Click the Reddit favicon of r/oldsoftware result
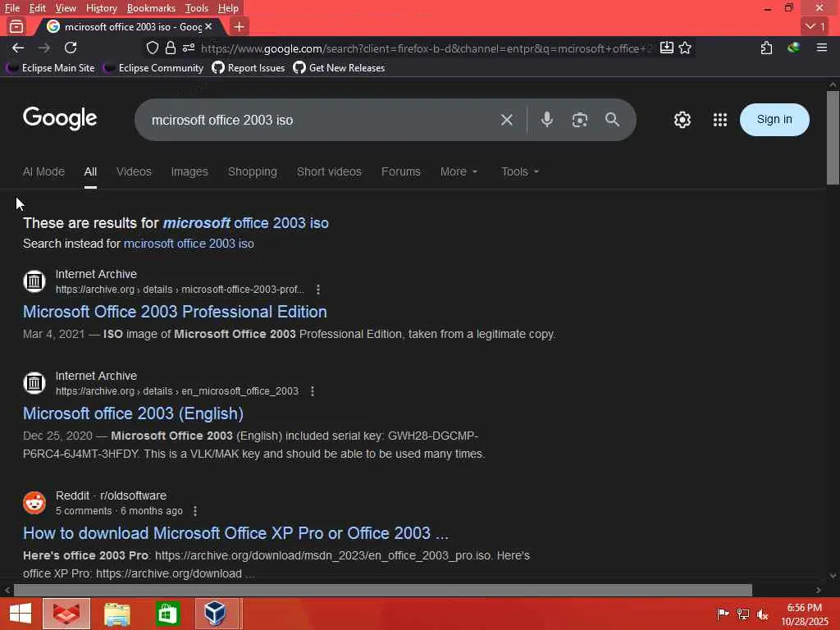Viewport: 840px width, 630px height. 34,503
